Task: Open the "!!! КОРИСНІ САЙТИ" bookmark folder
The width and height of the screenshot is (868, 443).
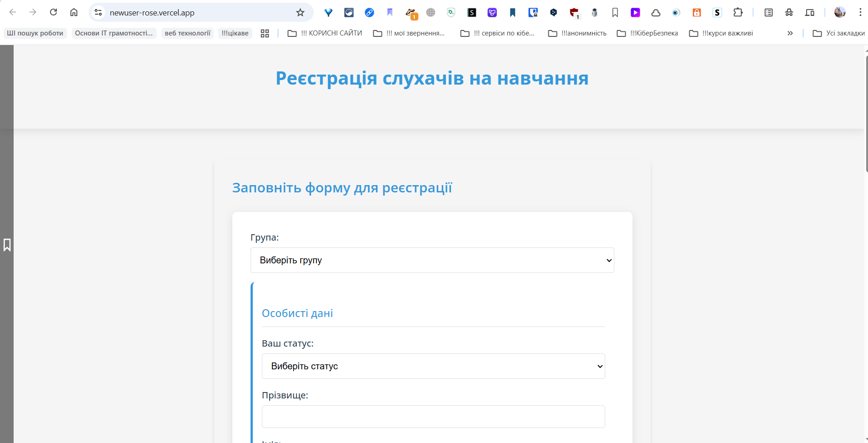Action: tap(325, 33)
